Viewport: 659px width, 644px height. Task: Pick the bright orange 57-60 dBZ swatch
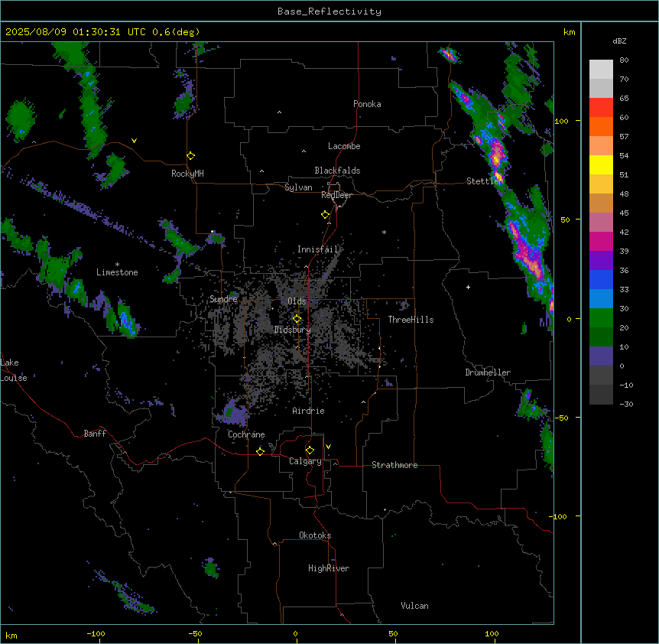601,127
